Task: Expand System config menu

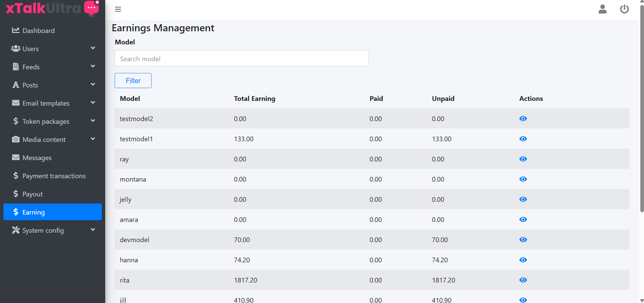Action: (x=53, y=230)
